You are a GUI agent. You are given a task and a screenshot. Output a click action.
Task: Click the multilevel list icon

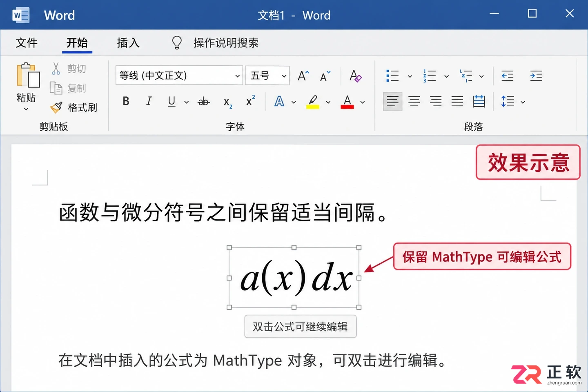coord(466,76)
